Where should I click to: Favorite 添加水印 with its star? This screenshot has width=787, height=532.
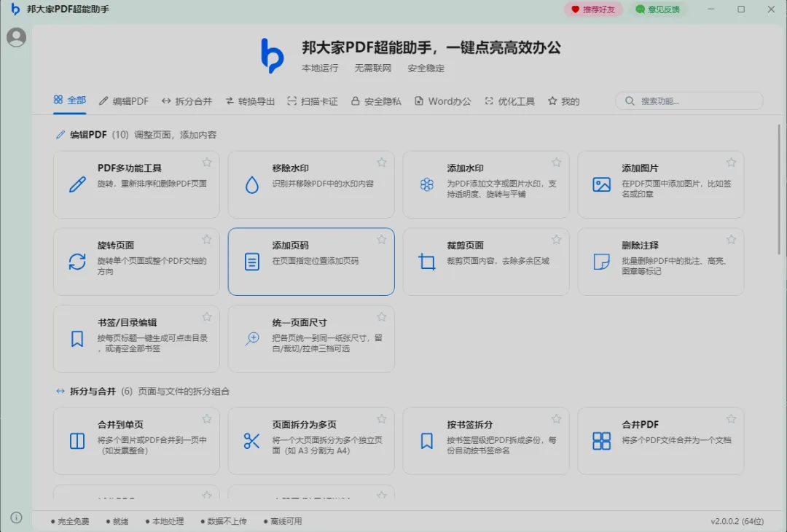556,162
